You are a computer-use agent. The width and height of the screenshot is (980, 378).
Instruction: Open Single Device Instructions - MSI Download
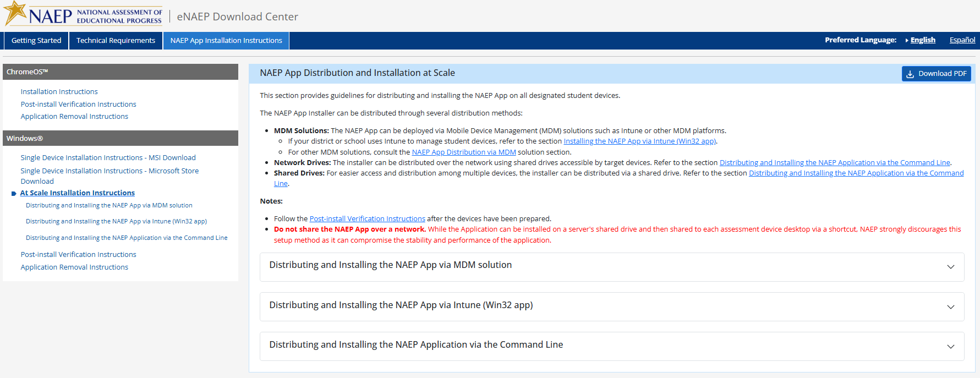point(108,158)
